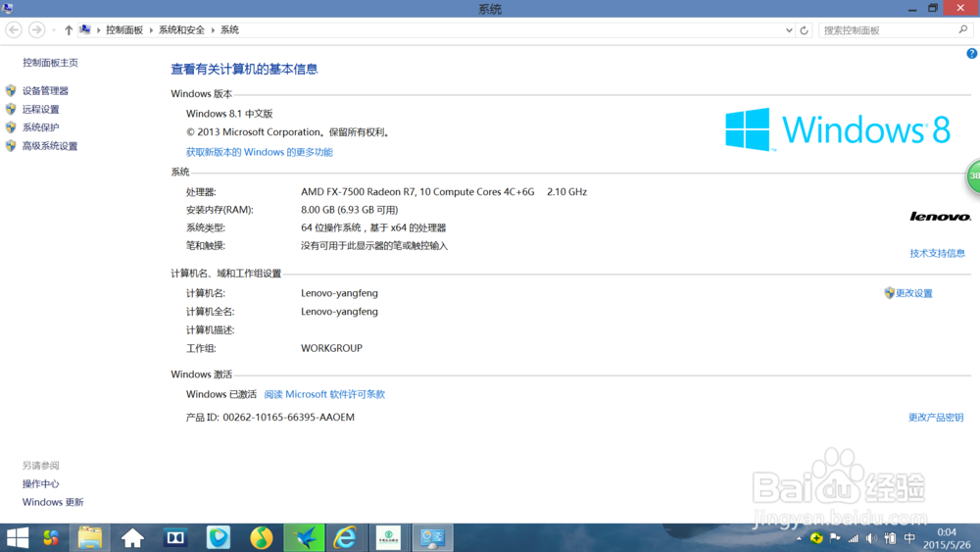The height and width of the screenshot is (552, 980).
Task: Go up one level with Up arrow
Action: 69,30
